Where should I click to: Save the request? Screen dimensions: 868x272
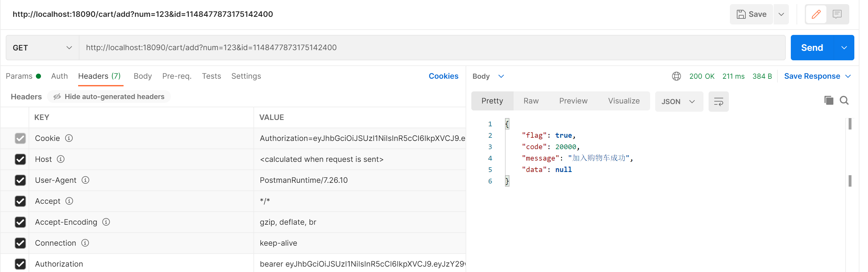[751, 14]
